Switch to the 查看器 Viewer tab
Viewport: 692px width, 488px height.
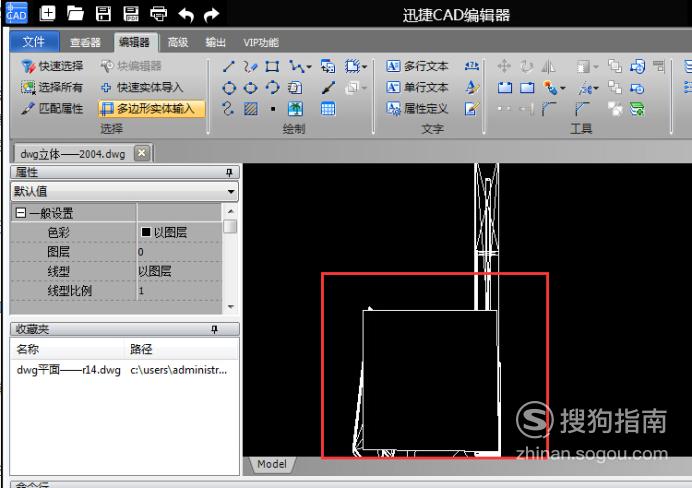pos(85,42)
